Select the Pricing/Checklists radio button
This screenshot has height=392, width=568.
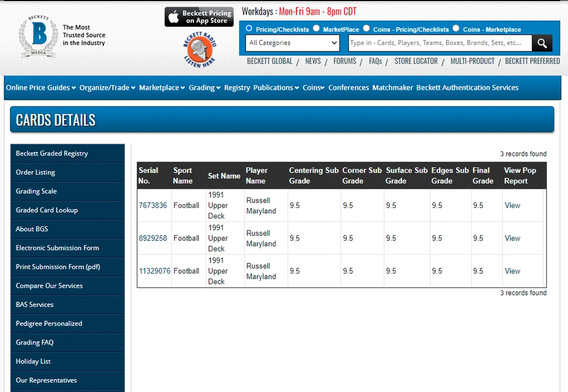(x=249, y=28)
